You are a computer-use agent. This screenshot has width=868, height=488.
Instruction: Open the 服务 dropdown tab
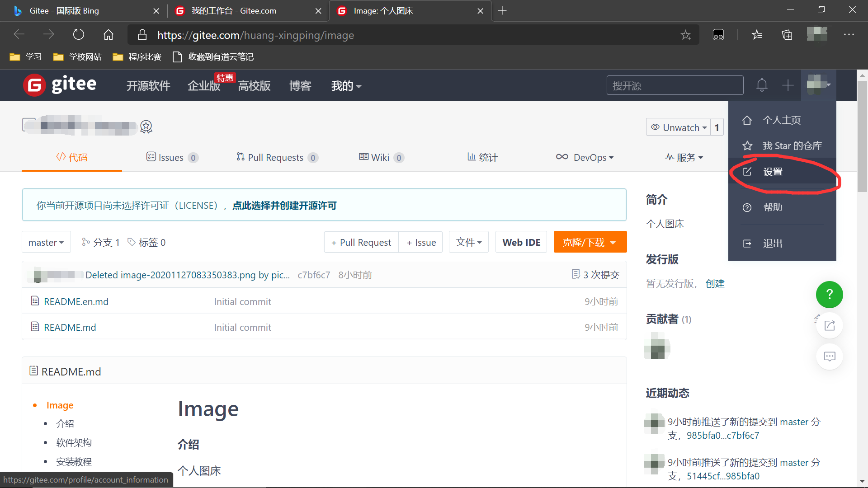tap(684, 157)
